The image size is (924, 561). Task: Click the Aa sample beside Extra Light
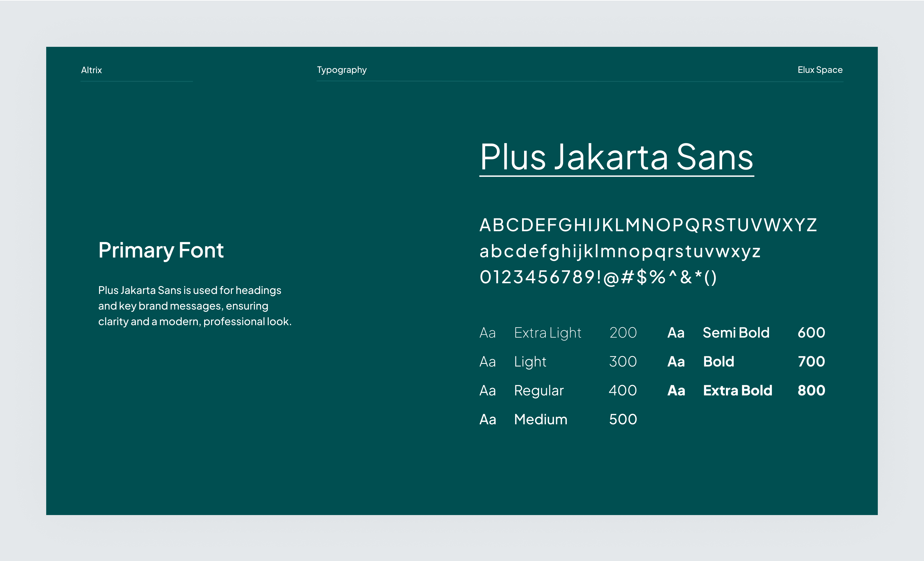point(487,332)
